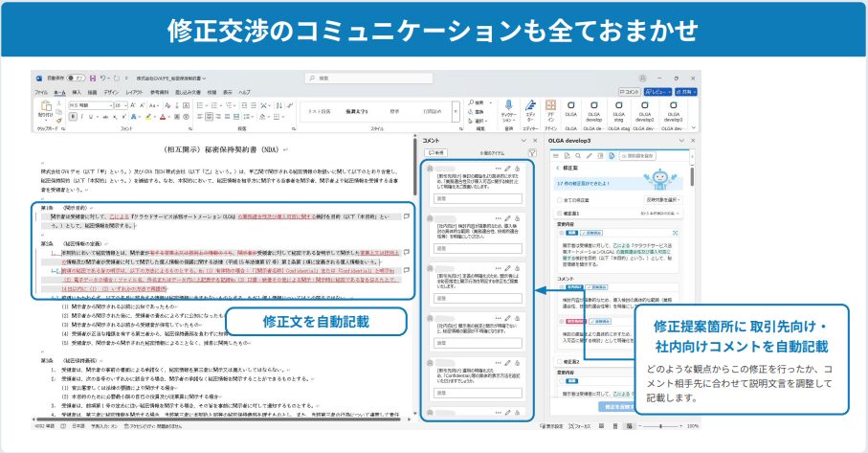The height and width of the screenshot is (453, 868).
Task: Open the Editor pen icon
Action: point(530,104)
